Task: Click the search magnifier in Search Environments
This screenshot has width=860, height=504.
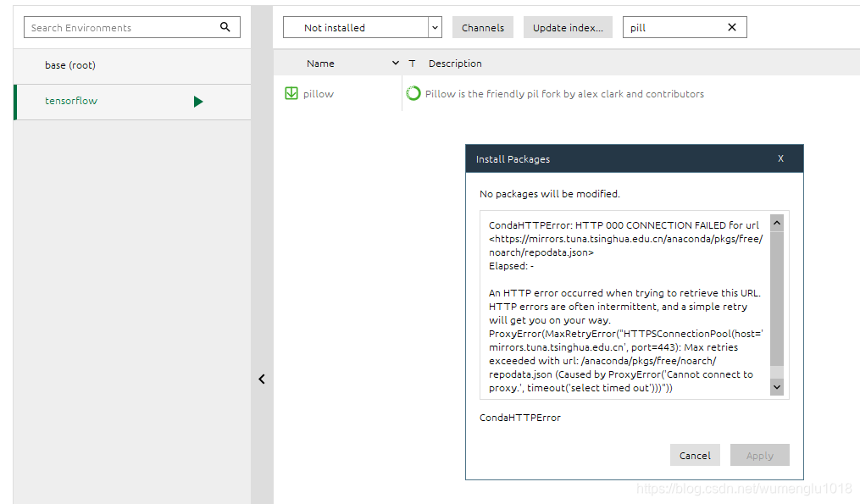Action: pyautogui.click(x=225, y=27)
